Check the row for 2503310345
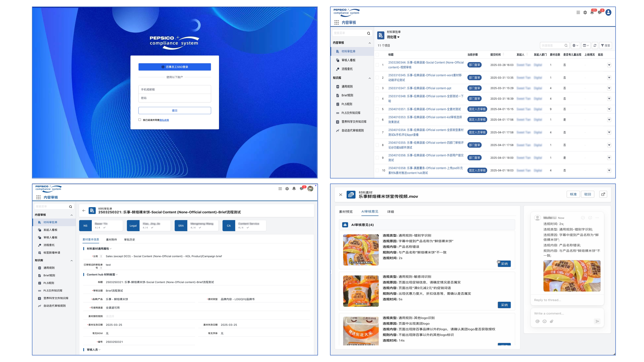The image size is (644, 362). pyautogui.click(x=377, y=78)
